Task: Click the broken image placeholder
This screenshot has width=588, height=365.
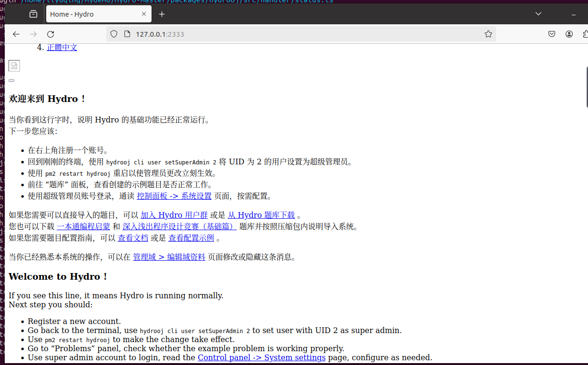Action: tap(14, 66)
